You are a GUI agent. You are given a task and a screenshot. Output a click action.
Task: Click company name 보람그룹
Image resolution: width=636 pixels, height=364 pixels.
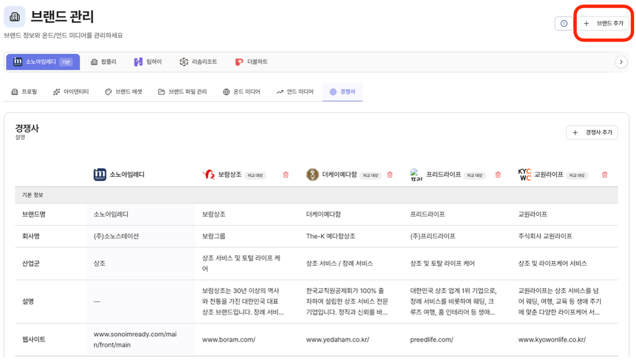pyautogui.click(x=214, y=236)
